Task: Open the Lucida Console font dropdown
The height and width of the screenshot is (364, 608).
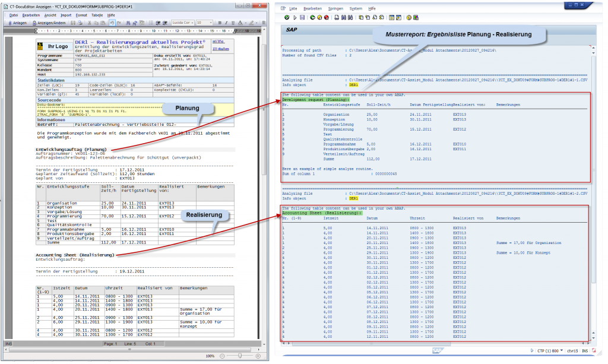Action: [x=192, y=23]
